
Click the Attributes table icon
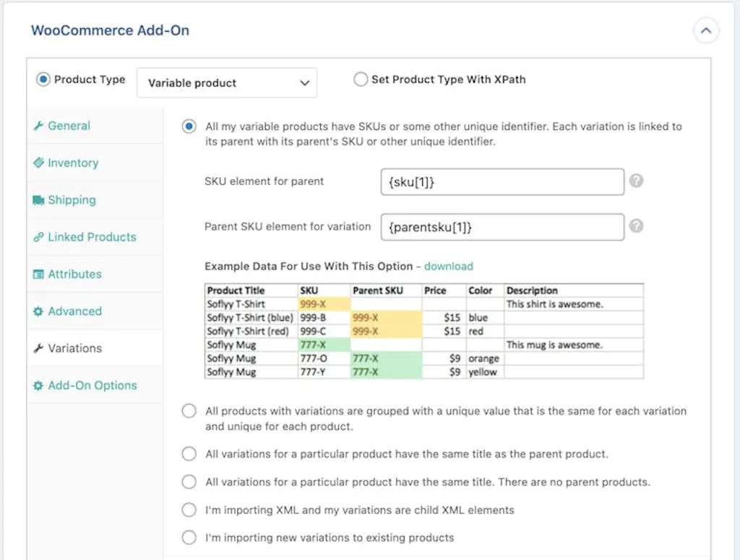(39, 274)
